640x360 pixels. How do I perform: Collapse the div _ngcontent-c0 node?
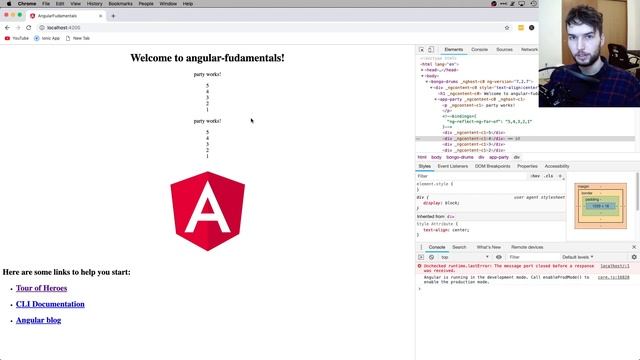tap(431, 88)
